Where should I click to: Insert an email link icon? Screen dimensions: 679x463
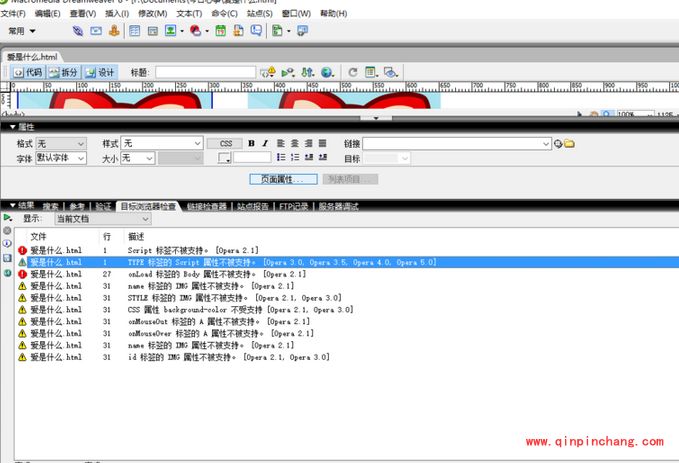click(96, 31)
